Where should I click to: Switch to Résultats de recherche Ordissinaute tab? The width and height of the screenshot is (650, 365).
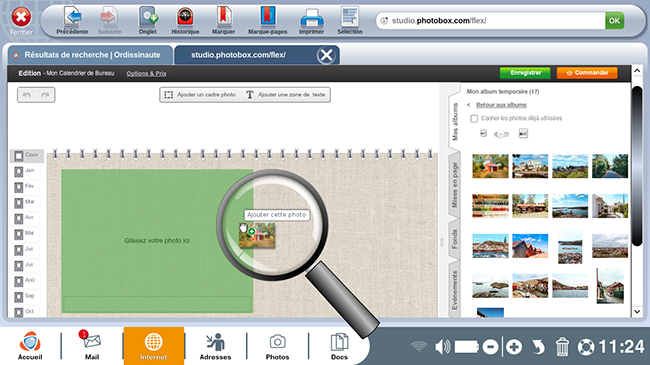pos(90,55)
